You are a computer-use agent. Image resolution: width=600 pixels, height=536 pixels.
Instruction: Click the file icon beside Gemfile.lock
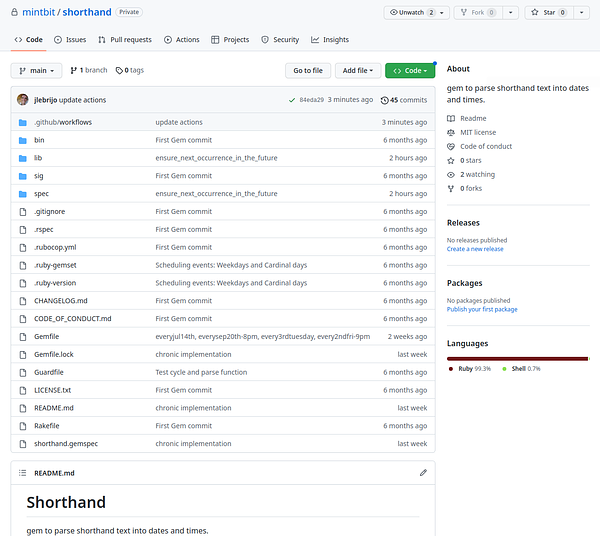coord(22,354)
